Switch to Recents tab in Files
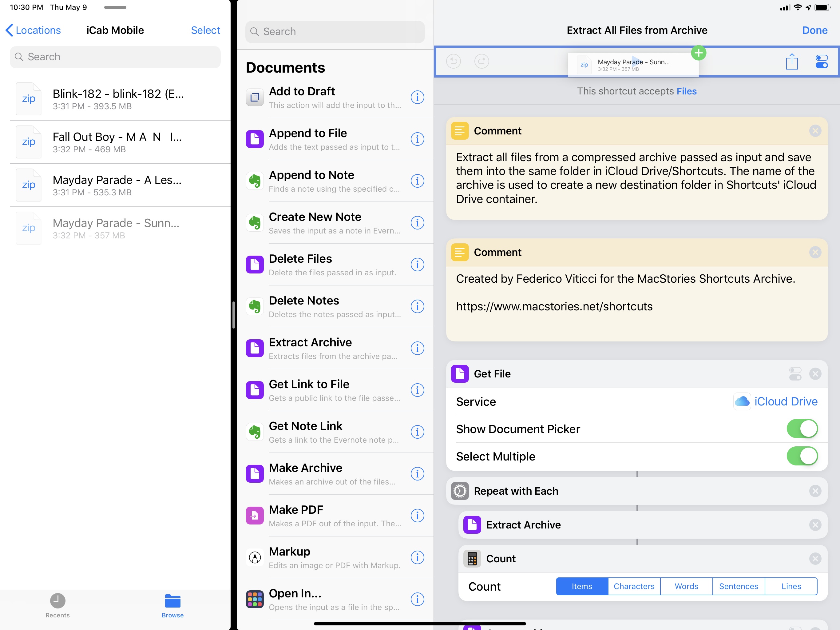The width and height of the screenshot is (840, 630). [x=58, y=606]
